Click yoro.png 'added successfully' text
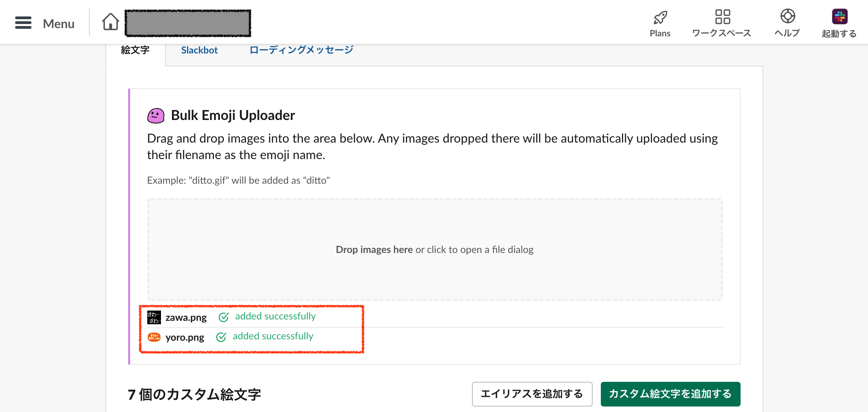The width and height of the screenshot is (868, 412). (273, 336)
